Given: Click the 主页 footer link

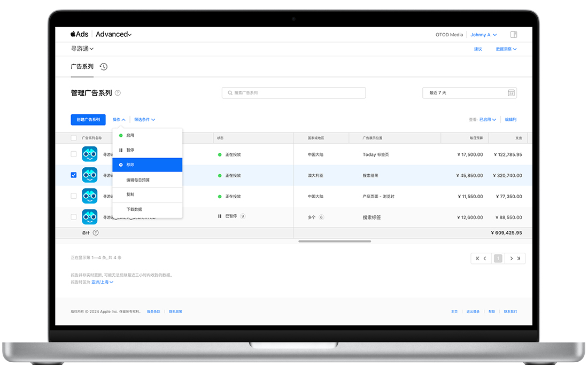Looking at the screenshot, I should [454, 311].
